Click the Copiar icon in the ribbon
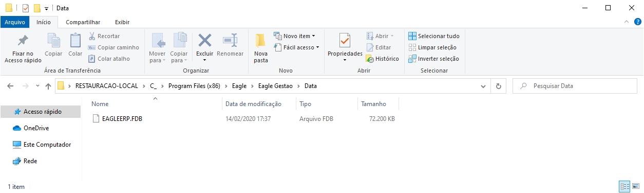 click(53, 41)
